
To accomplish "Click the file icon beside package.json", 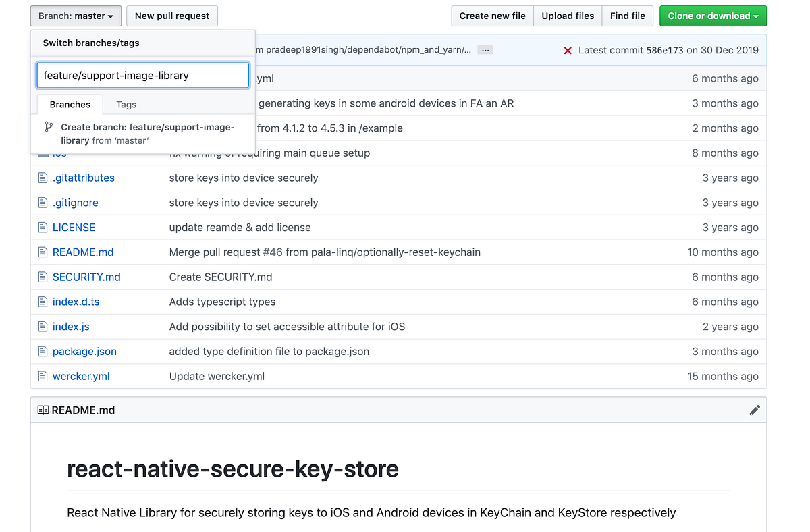I will 43,352.
